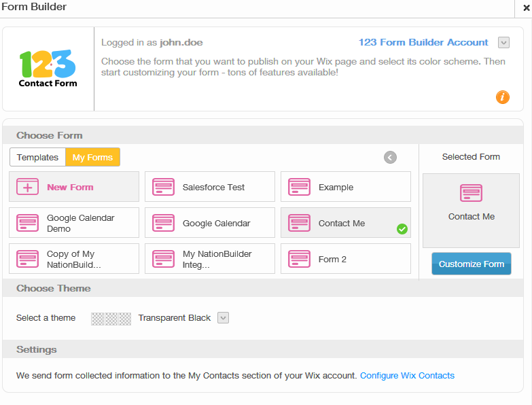532x405 pixels.
Task: Click the 123 Contact Form logo
Action: coord(48,69)
